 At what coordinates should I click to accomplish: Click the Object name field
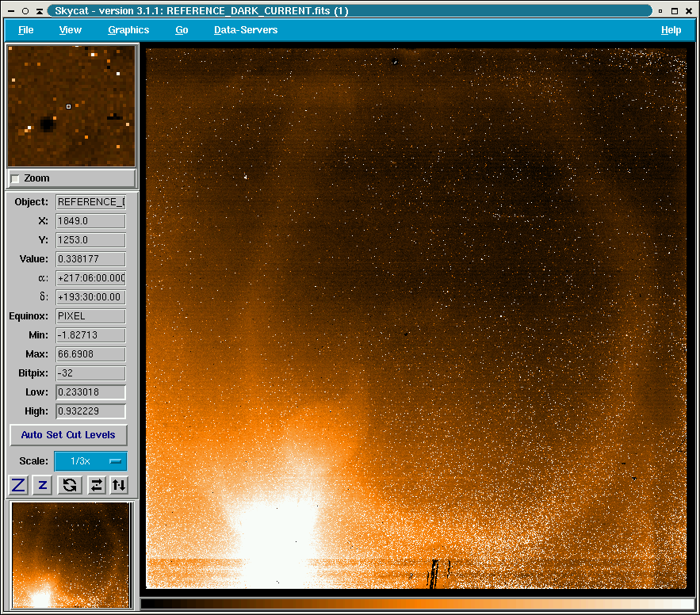(x=90, y=202)
